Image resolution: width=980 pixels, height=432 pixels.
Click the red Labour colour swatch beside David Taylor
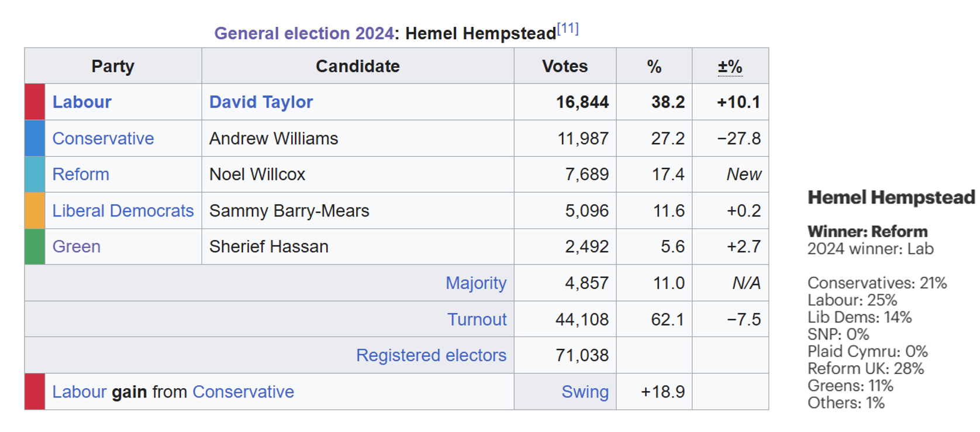pos(35,102)
